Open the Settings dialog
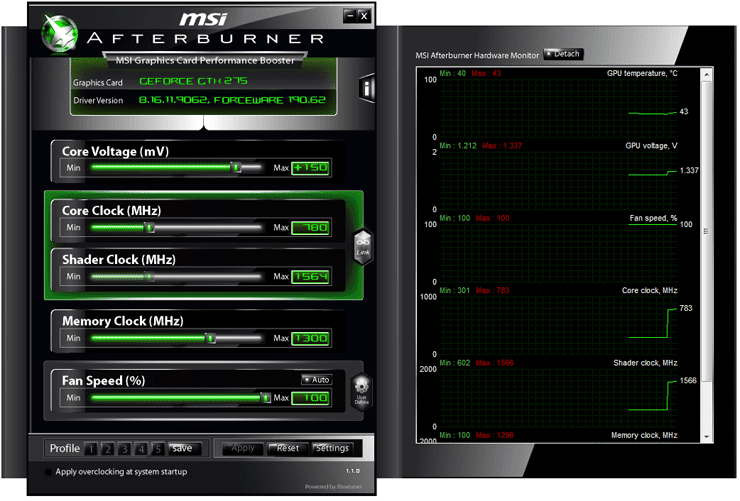Image resolution: width=740 pixels, height=501 pixels. (332, 448)
